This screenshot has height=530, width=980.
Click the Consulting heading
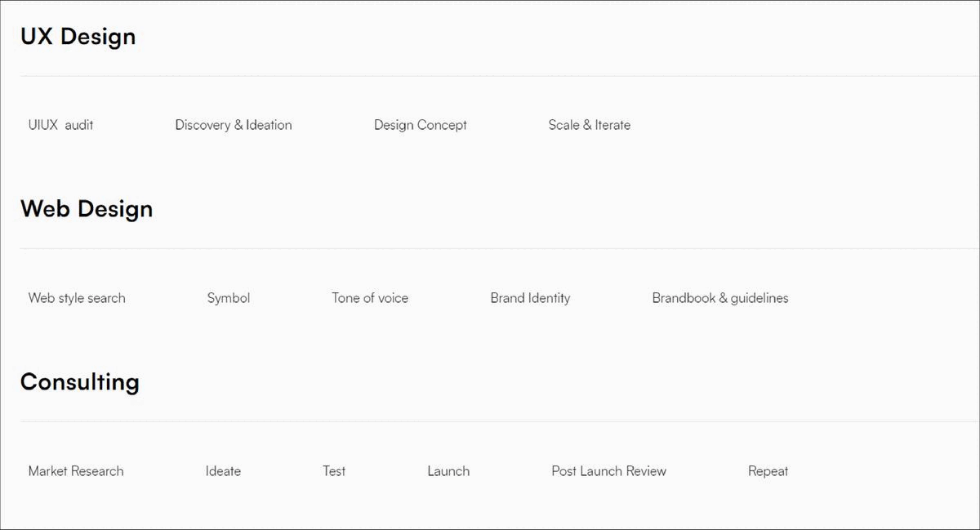[80, 382]
